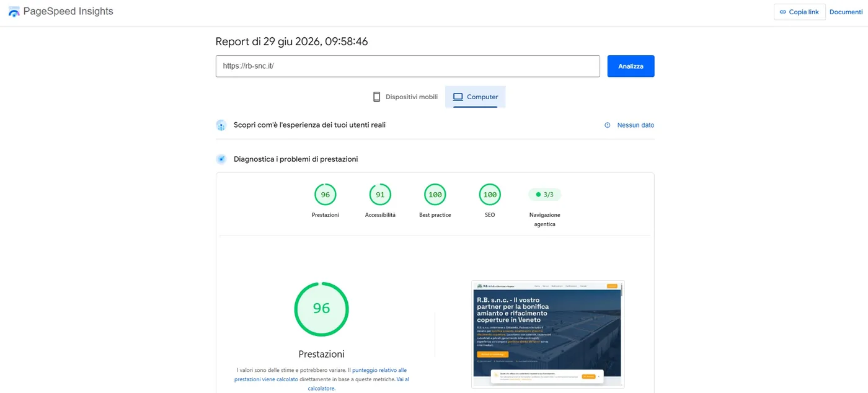Viewport: 868px width, 393px height.
Task: Open the Vai al calcolatore link
Action: pos(358,384)
